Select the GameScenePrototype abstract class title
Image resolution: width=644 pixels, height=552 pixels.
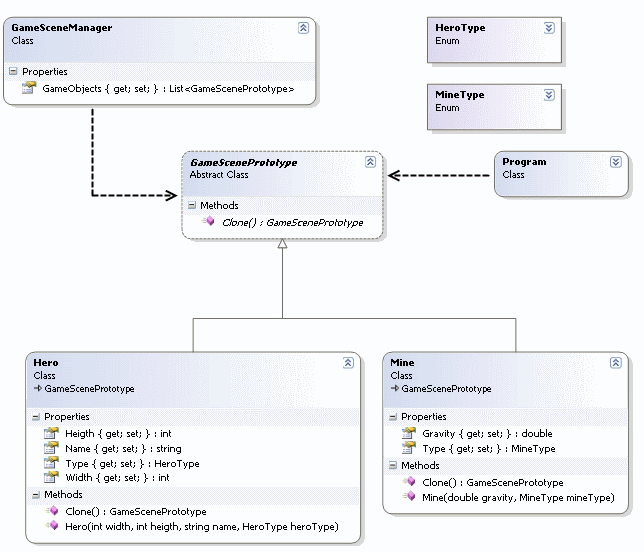click(243, 162)
